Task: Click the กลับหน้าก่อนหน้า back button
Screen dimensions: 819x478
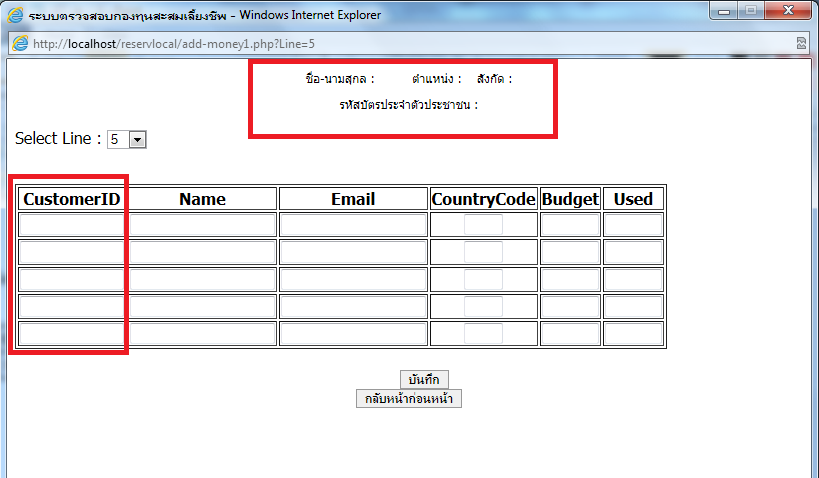Action: [x=409, y=399]
